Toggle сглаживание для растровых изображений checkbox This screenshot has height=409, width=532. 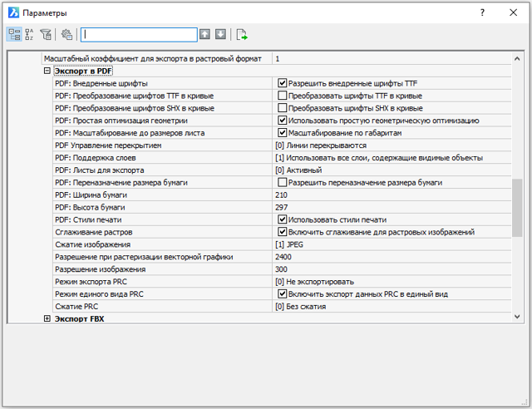(283, 232)
